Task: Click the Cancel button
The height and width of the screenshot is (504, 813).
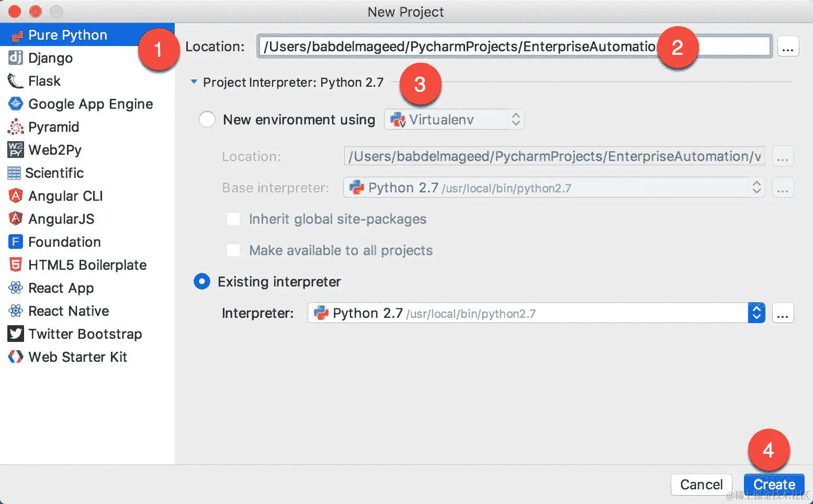Action: 702,485
